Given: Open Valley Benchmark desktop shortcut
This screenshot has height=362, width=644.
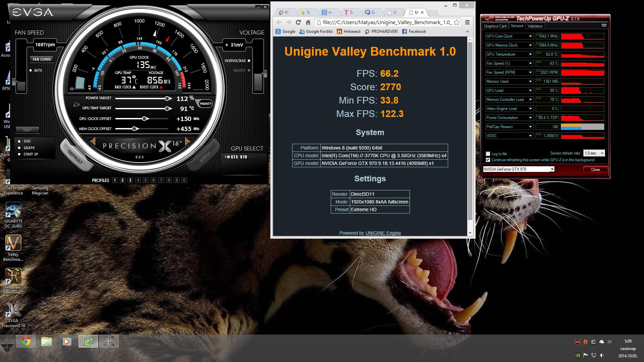Looking at the screenshot, I should point(13,243).
